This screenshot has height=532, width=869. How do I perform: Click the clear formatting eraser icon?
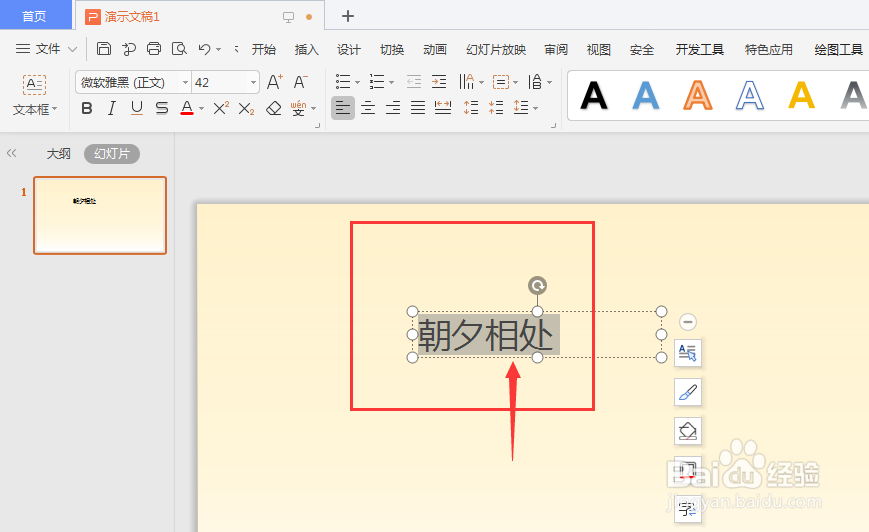(x=273, y=108)
